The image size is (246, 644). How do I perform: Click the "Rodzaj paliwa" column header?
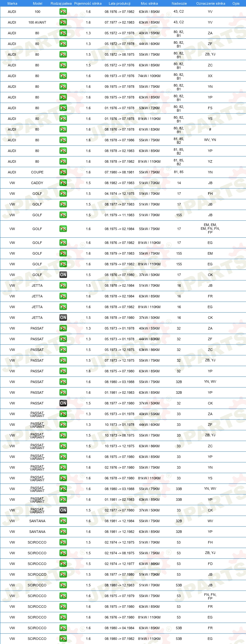[61, 3]
